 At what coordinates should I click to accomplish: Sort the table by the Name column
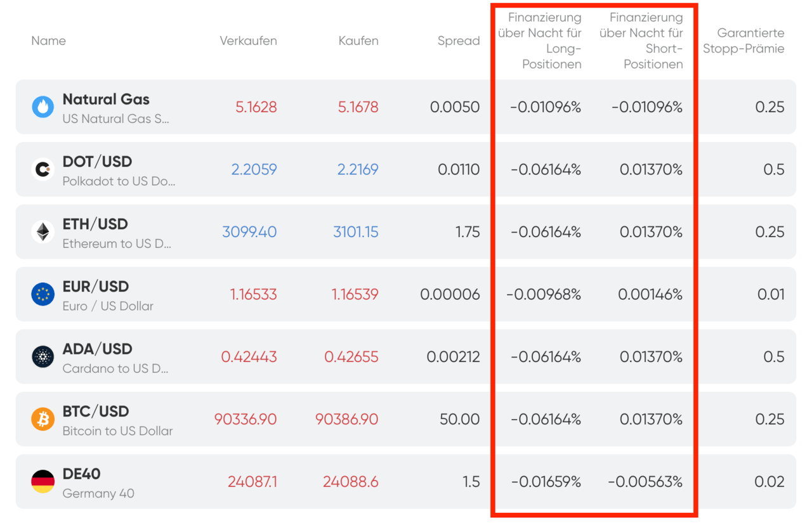point(48,41)
